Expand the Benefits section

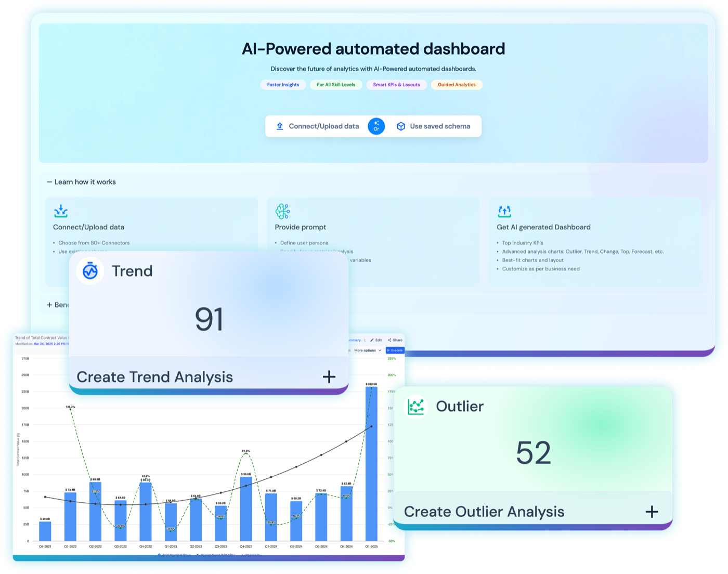point(58,305)
